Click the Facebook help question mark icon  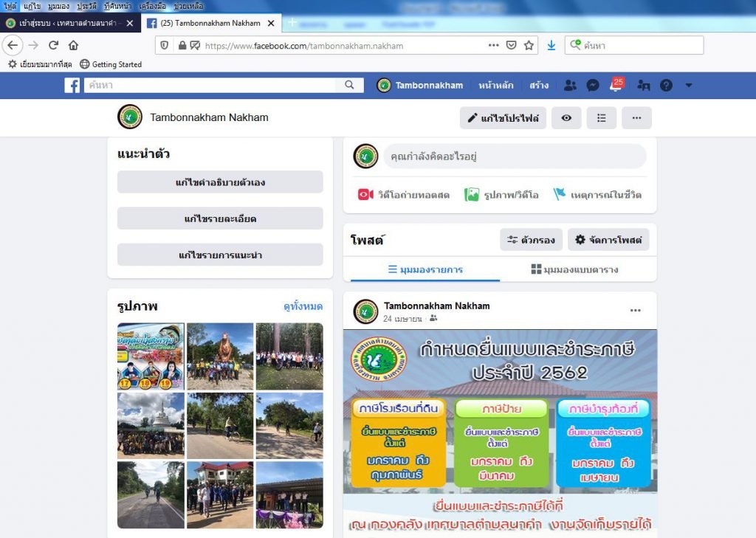(x=666, y=86)
